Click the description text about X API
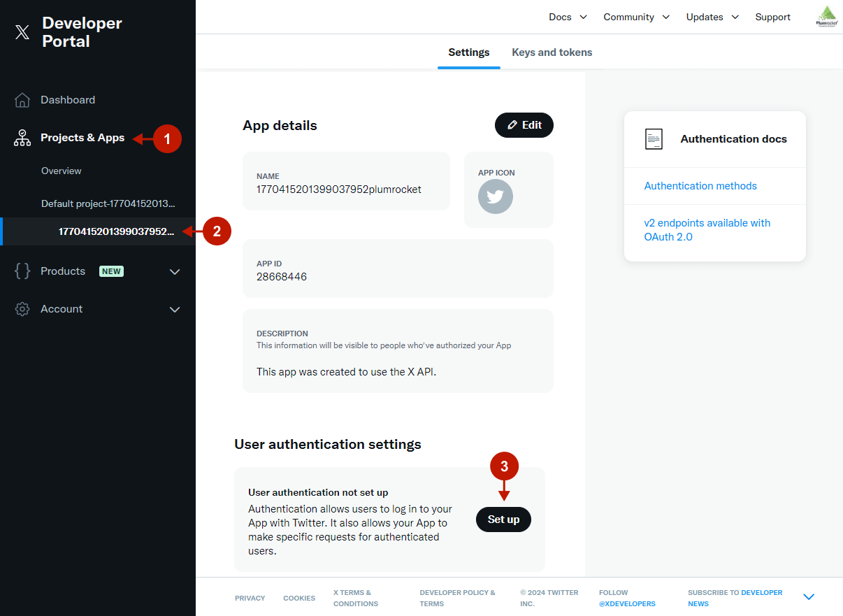843x616 pixels. click(347, 372)
